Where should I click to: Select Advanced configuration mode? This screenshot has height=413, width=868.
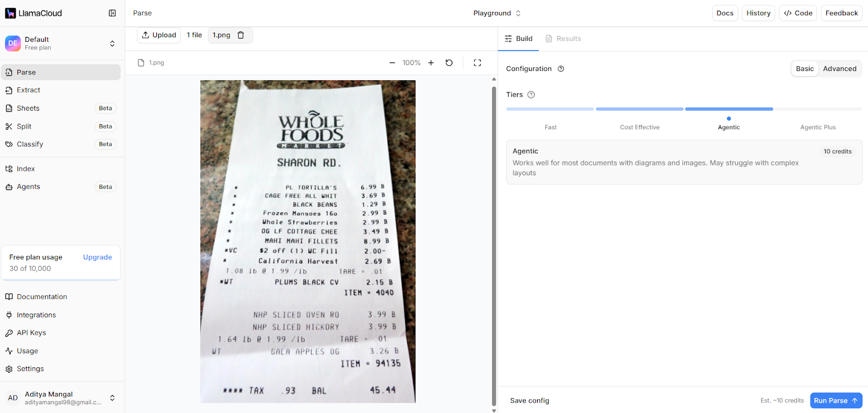click(x=839, y=68)
